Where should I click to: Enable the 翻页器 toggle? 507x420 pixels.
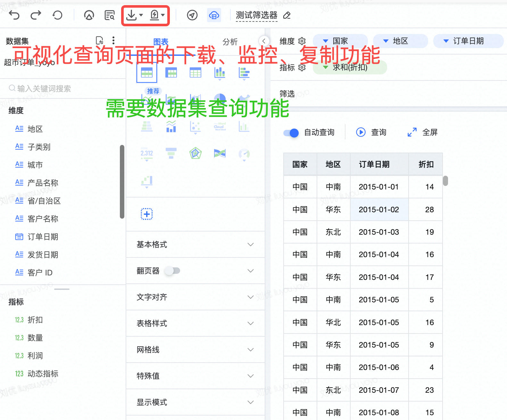[172, 271]
